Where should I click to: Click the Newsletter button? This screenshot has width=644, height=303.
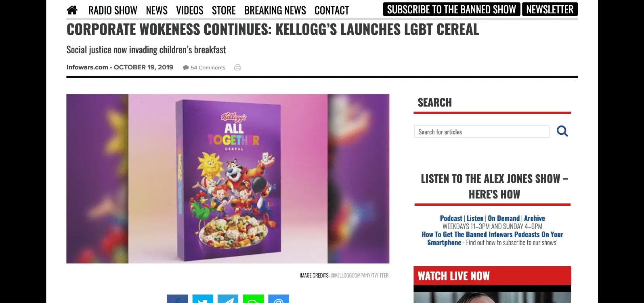tap(550, 9)
